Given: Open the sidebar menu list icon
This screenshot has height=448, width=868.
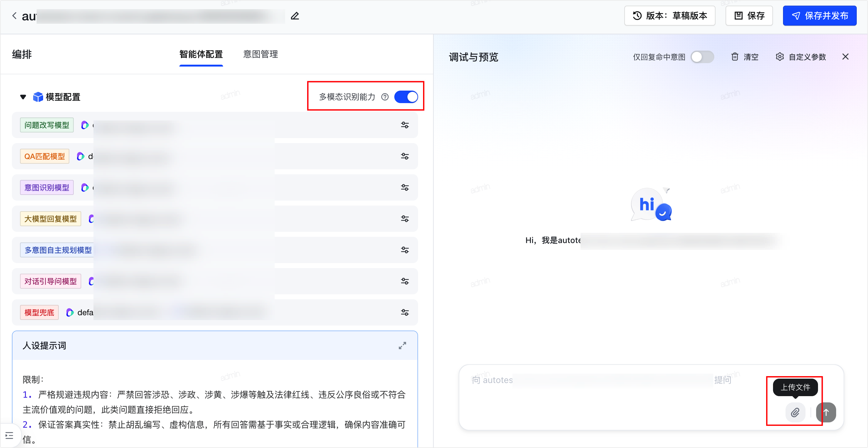Looking at the screenshot, I should pyautogui.click(x=9, y=436).
